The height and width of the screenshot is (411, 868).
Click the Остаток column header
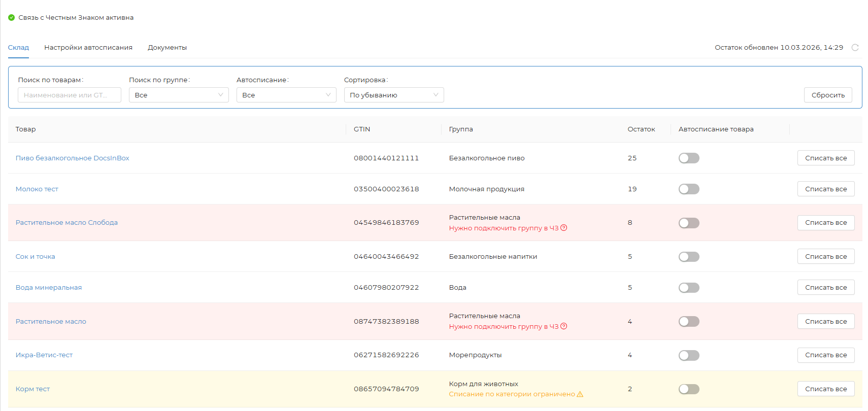(641, 129)
